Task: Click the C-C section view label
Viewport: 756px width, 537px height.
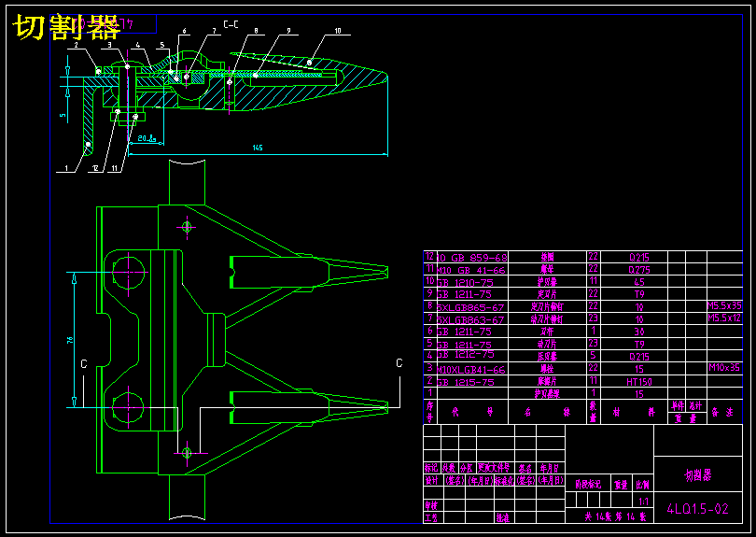Action: 231,24
